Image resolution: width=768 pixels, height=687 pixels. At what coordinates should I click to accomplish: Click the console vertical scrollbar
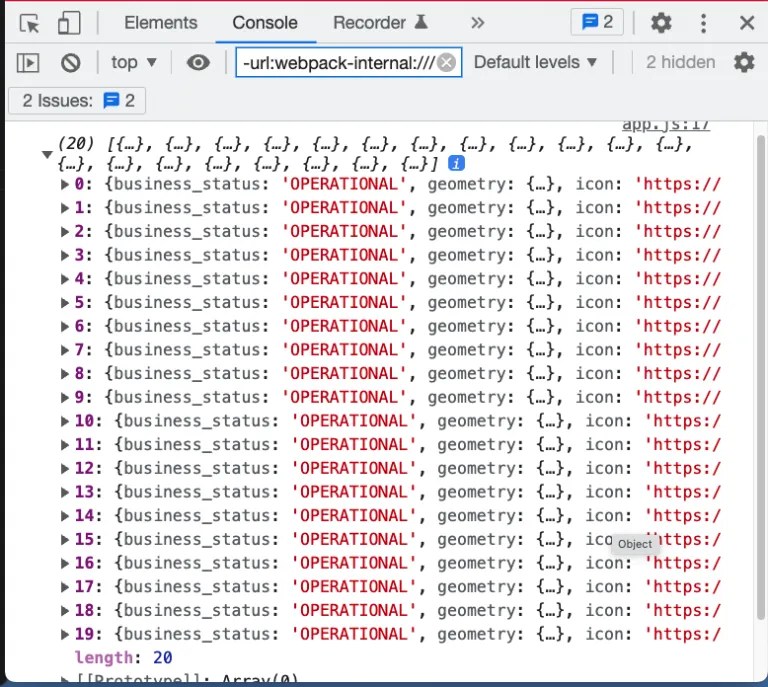click(x=761, y=377)
